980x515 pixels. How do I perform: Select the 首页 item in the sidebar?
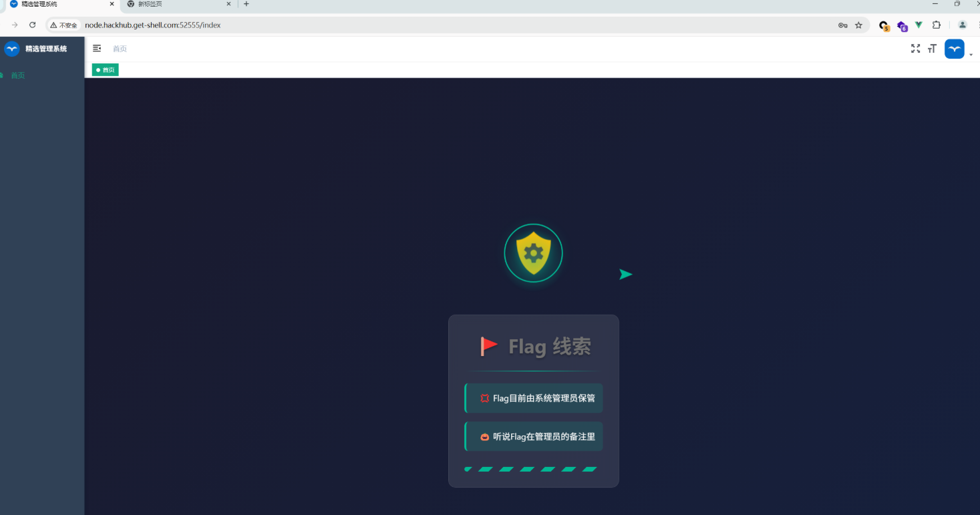pyautogui.click(x=18, y=75)
